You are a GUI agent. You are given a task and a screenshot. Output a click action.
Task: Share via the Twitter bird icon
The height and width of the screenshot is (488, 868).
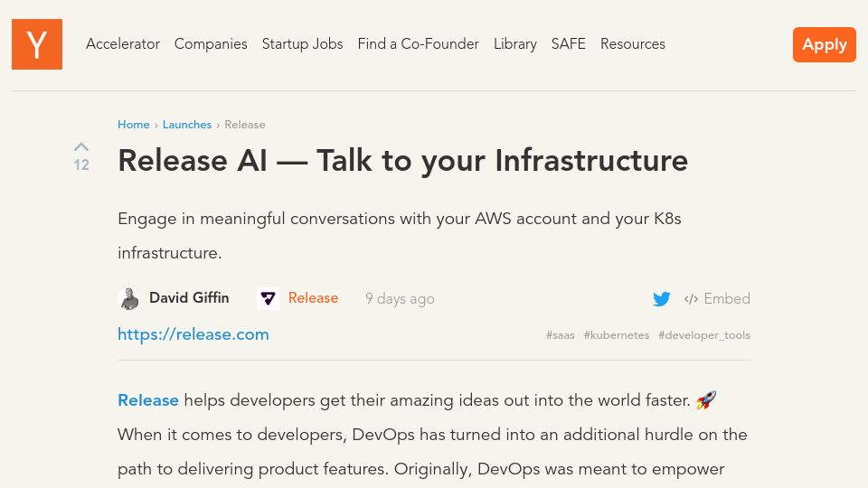662,299
